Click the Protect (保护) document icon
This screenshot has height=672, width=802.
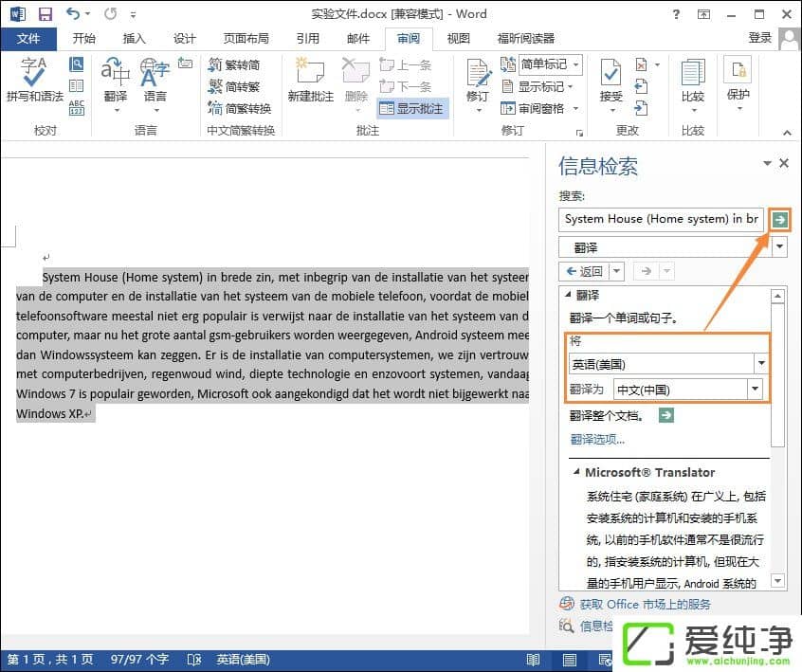pos(738,81)
